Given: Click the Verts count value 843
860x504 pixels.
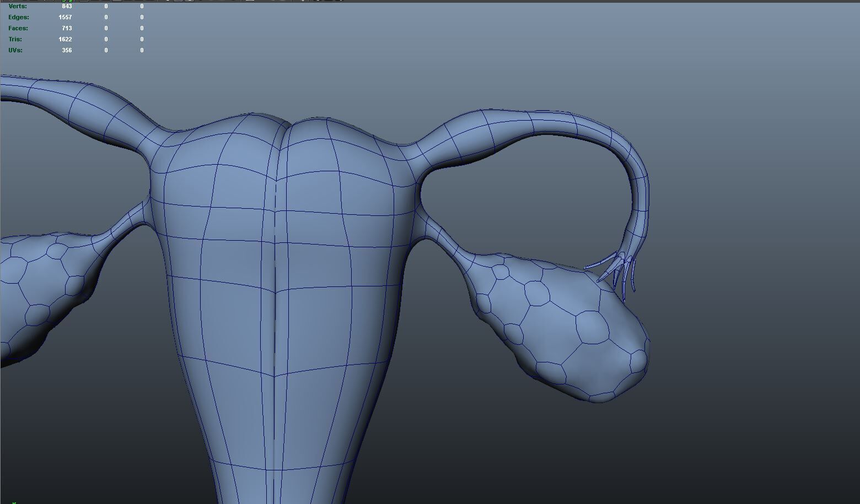Looking at the screenshot, I should 67,6.
